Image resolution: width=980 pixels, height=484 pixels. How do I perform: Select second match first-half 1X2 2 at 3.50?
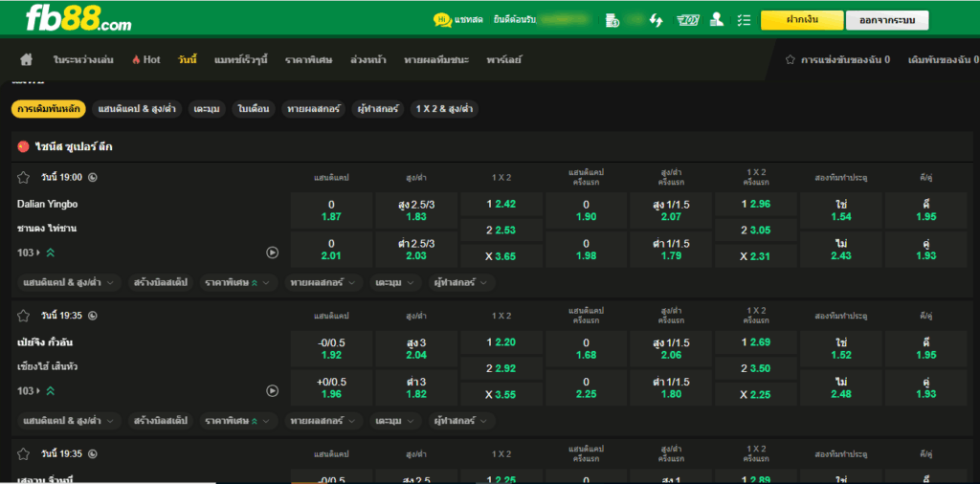756,368
